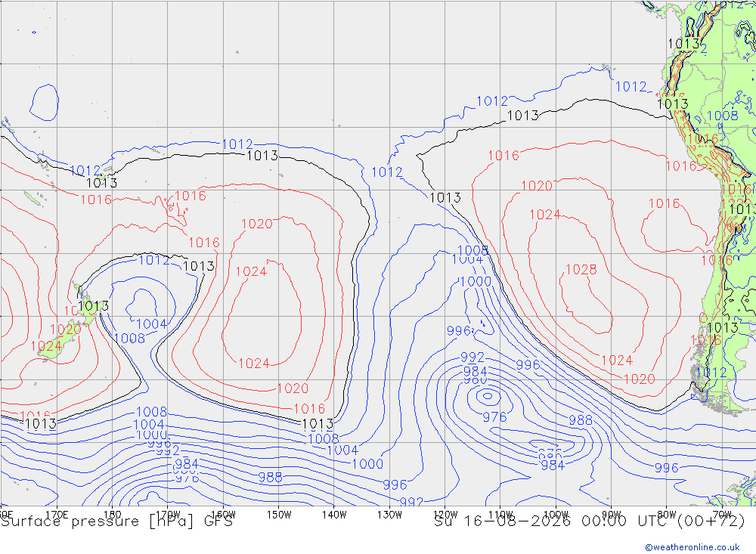Click the 1024 label west of New Zealand
Screen dimensions: 756x554
click(46, 345)
